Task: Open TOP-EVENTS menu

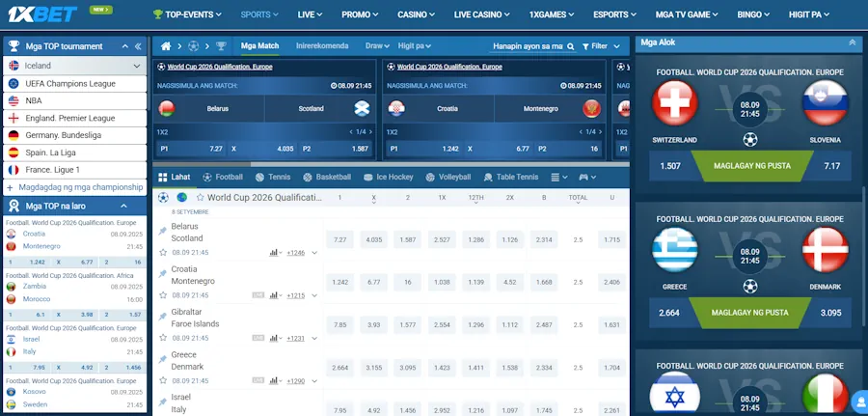Action: pos(187,14)
